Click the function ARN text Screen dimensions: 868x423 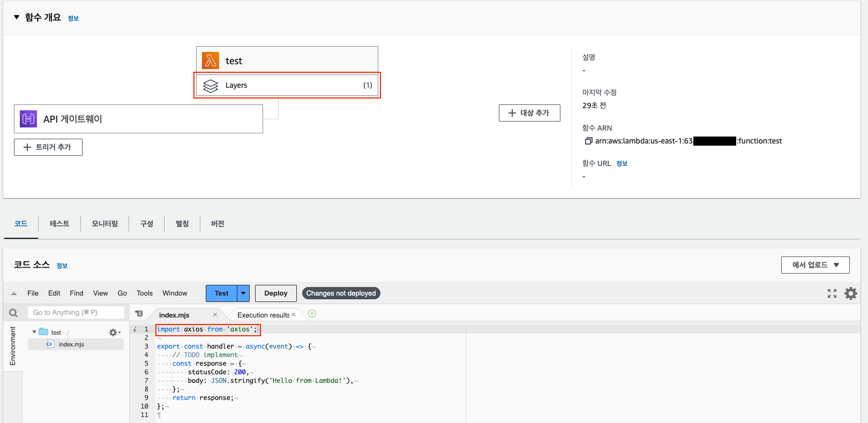point(689,141)
